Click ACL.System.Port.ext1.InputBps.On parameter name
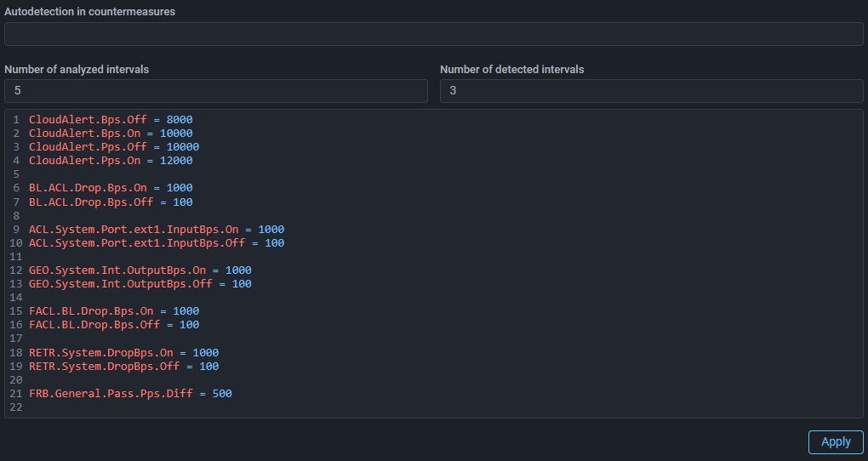This screenshot has height=461, width=868. (x=134, y=230)
